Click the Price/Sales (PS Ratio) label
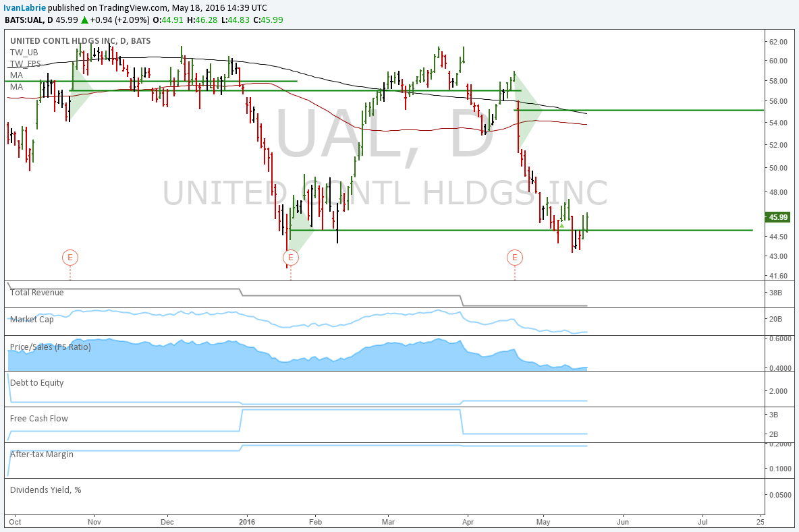This screenshot has width=799, height=532. [x=51, y=347]
